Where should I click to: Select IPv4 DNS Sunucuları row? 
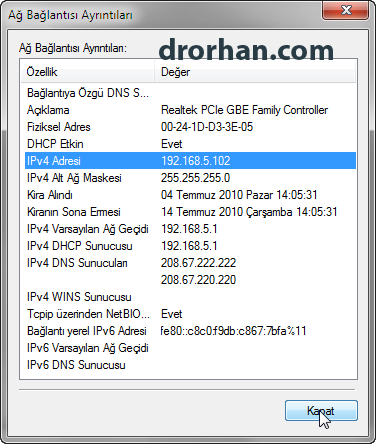(x=190, y=263)
